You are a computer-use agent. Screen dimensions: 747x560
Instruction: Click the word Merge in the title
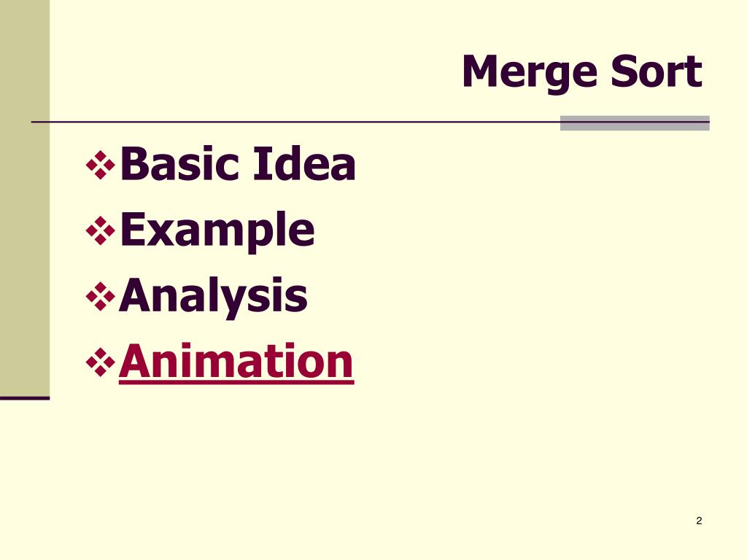click(x=530, y=72)
